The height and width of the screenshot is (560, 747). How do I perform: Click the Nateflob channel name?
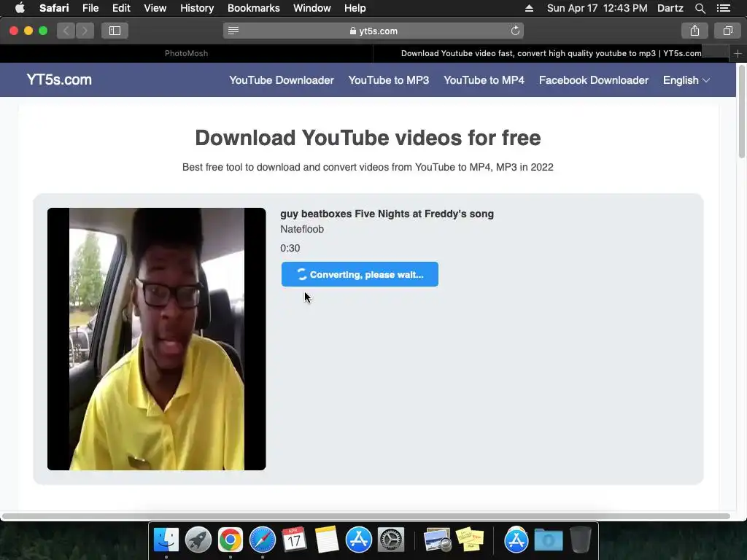tap(302, 229)
